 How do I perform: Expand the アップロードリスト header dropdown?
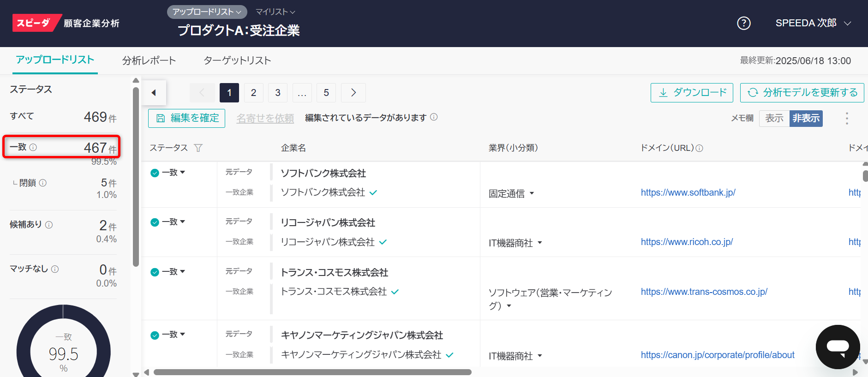click(207, 12)
